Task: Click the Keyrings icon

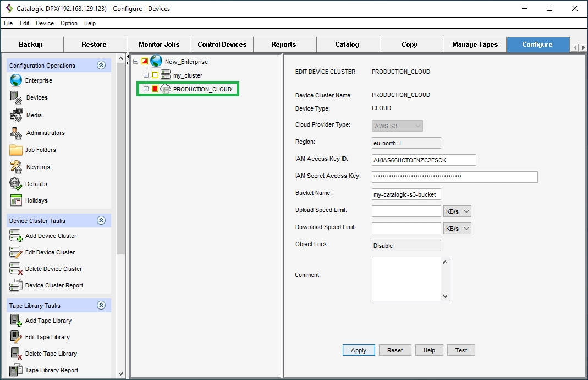Action: click(x=16, y=167)
